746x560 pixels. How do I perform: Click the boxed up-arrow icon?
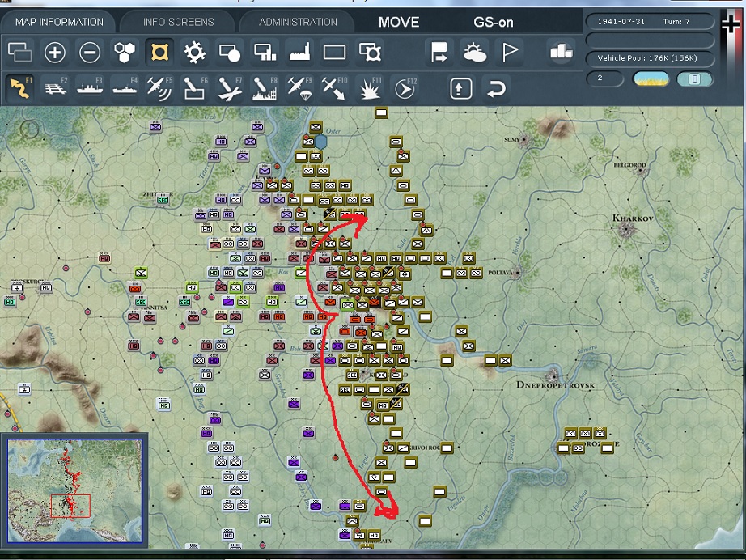point(460,88)
